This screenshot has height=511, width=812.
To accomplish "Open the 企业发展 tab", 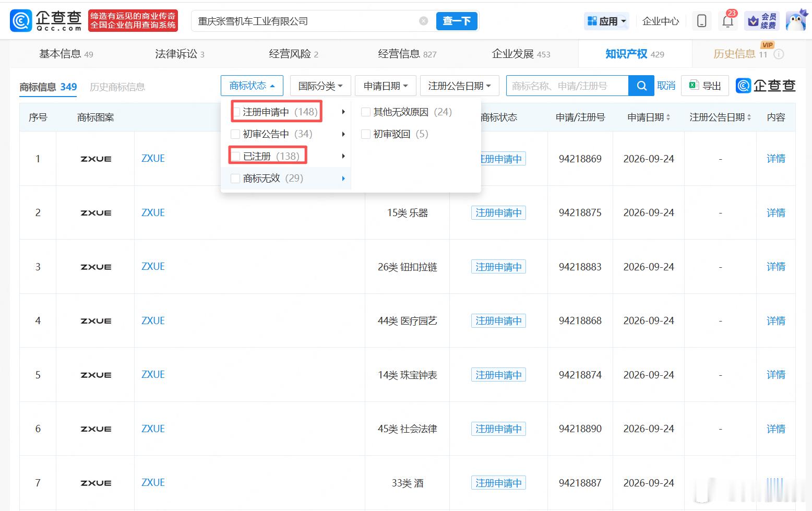I will pos(521,54).
